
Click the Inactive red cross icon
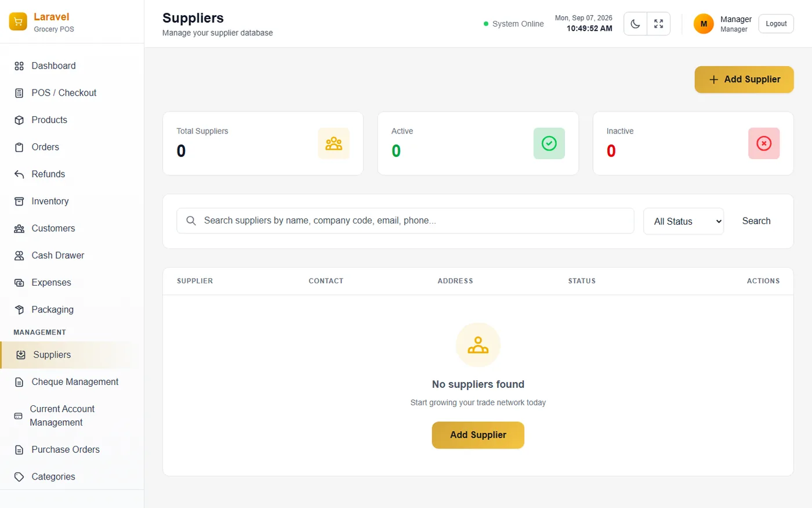(764, 143)
